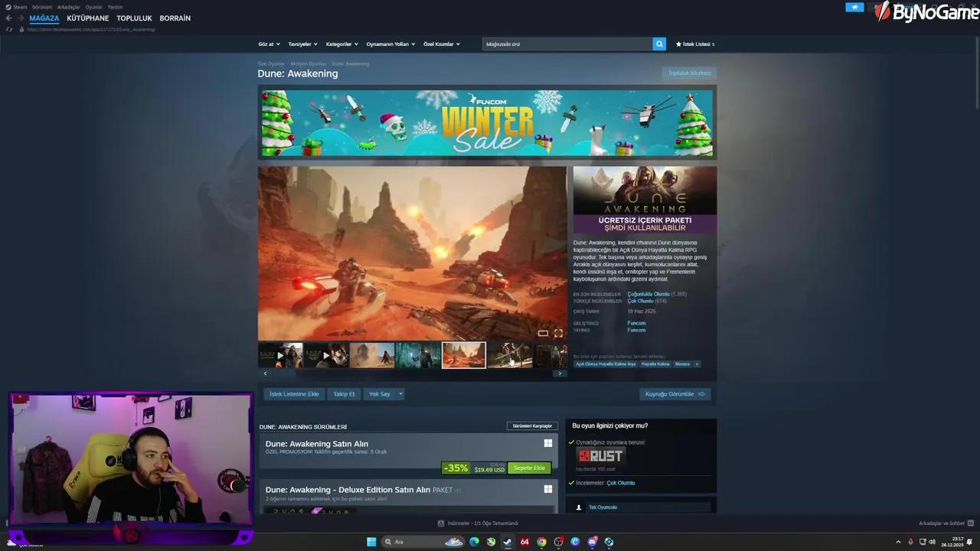Click Açık Dünya Hayatta Kalma İnşa tag
This screenshot has width=980, height=551.
point(606,364)
